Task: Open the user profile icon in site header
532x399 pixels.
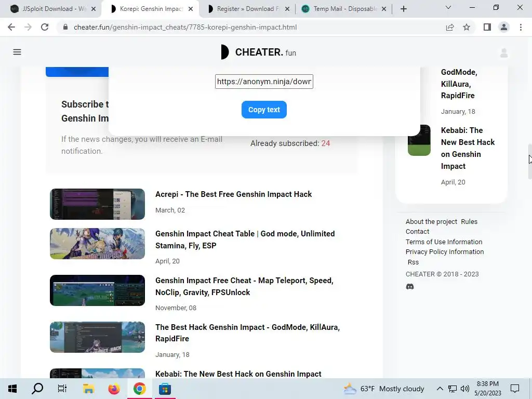Action: coord(504,52)
